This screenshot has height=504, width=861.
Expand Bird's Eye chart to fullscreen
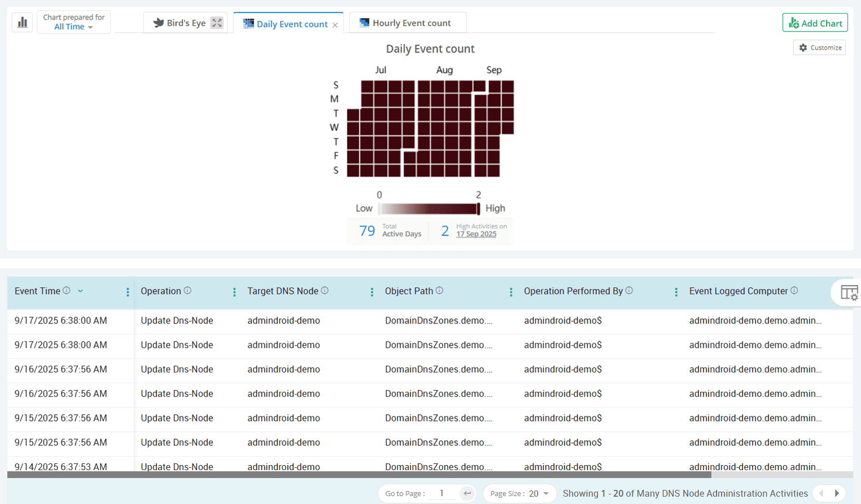(217, 23)
